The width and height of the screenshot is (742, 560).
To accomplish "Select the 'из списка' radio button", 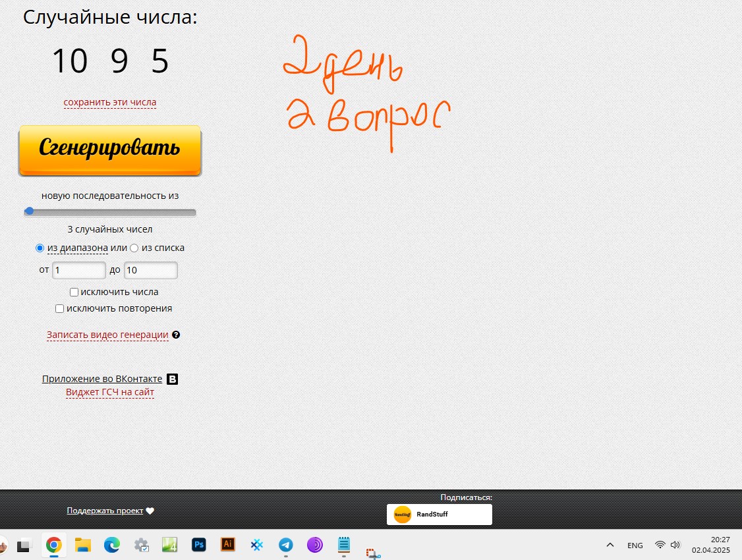I will [134, 248].
